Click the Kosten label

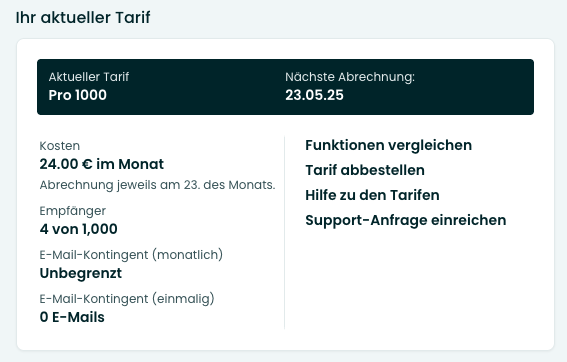60,146
